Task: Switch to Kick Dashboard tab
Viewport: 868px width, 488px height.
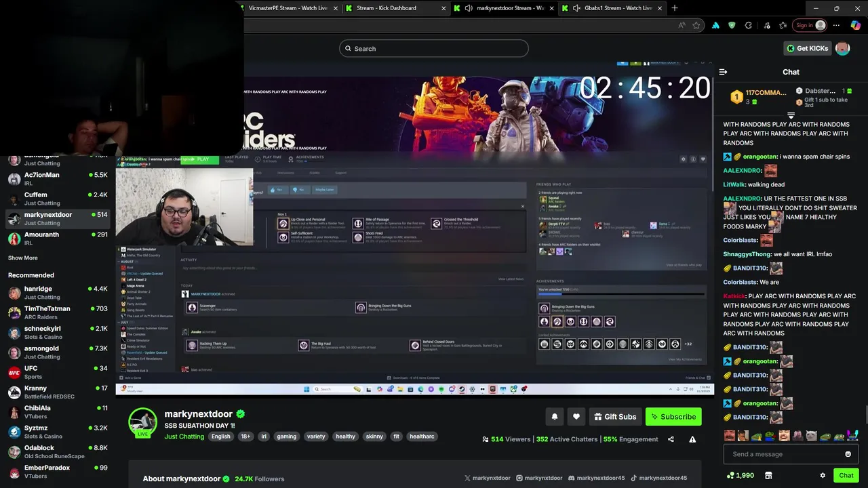Action: point(387,8)
